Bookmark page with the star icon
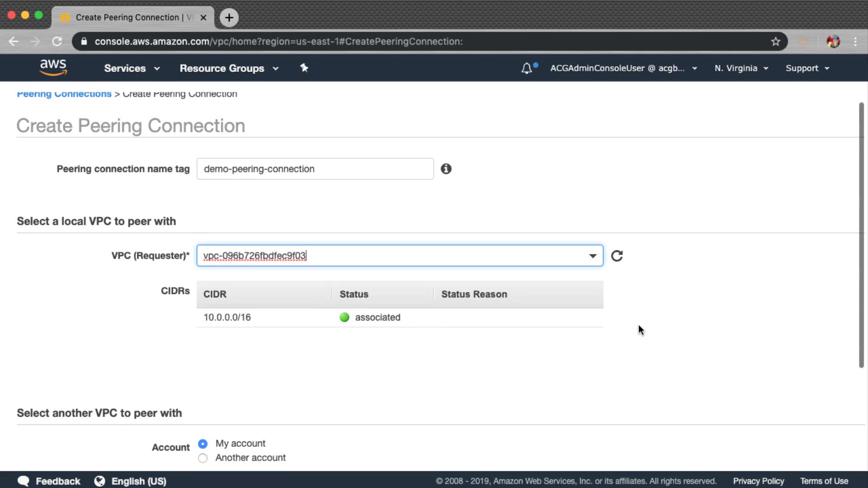 pyautogui.click(x=776, y=42)
